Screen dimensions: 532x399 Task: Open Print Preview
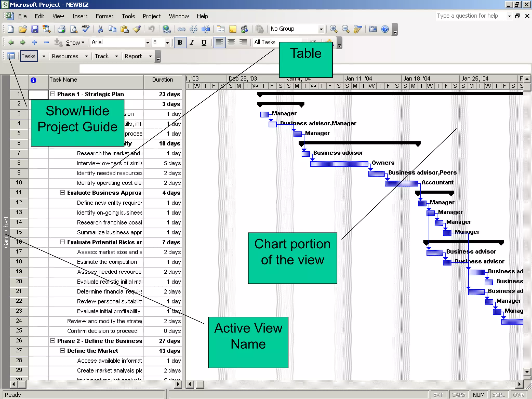[74, 29]
